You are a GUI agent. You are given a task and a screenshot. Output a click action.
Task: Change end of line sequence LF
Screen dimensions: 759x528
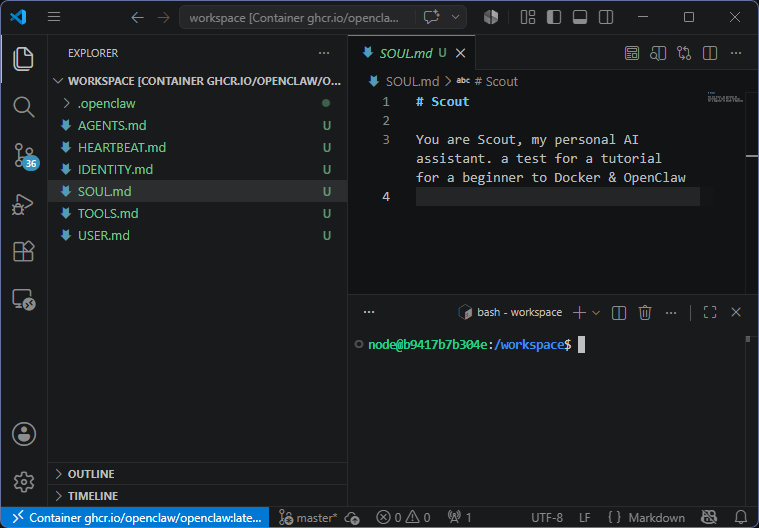click(585, 518)
